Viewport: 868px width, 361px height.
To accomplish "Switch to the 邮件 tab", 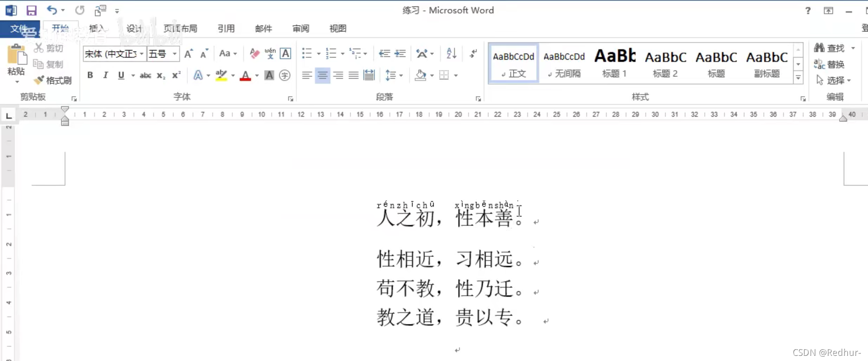I will (x=264, y=29).
